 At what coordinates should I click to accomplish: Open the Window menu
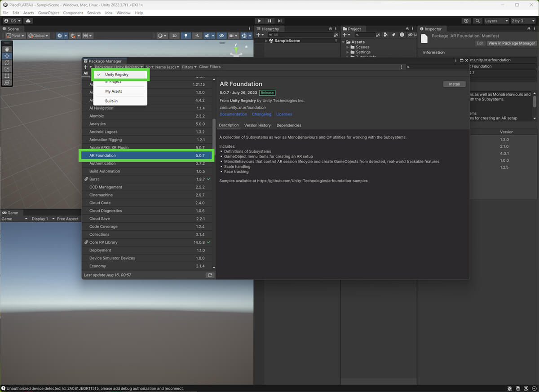click(124, 13)
